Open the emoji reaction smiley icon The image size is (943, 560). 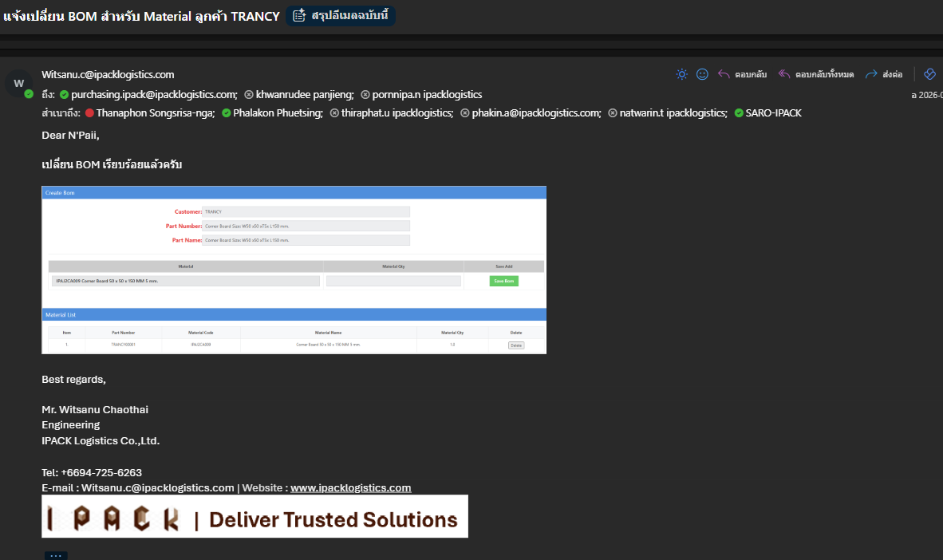(x=702, y=74)
